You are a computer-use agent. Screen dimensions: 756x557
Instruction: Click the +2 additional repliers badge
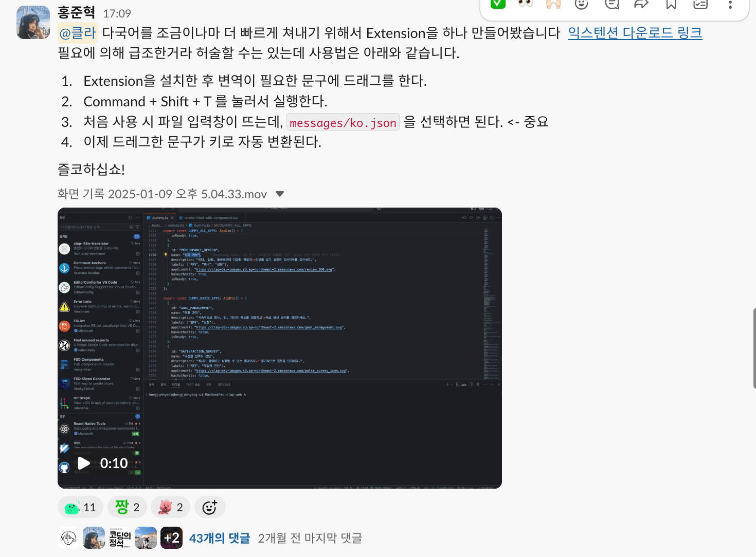[171, 538]
